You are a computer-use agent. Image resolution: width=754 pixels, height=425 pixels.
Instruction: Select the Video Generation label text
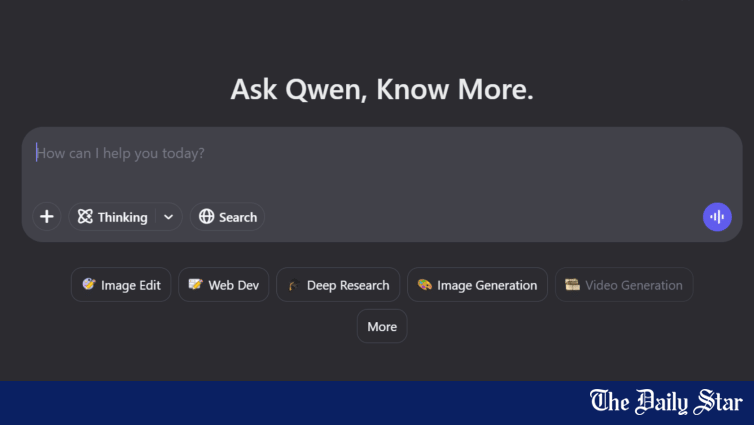point(634,285)
